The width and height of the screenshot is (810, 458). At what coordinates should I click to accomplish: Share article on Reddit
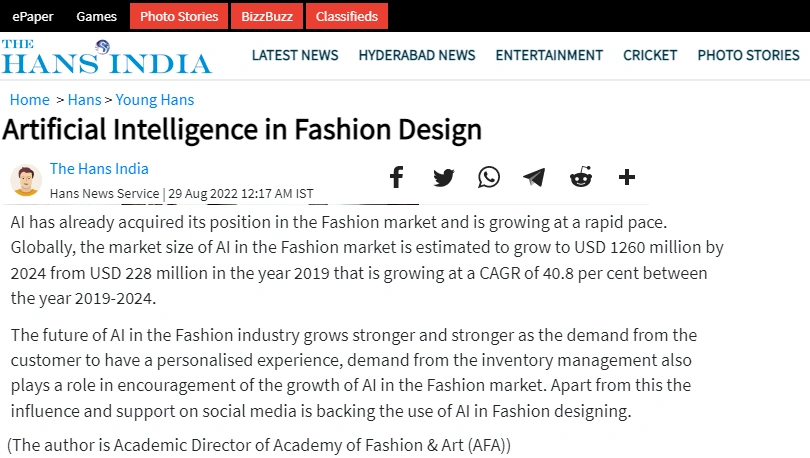[581, 177]
